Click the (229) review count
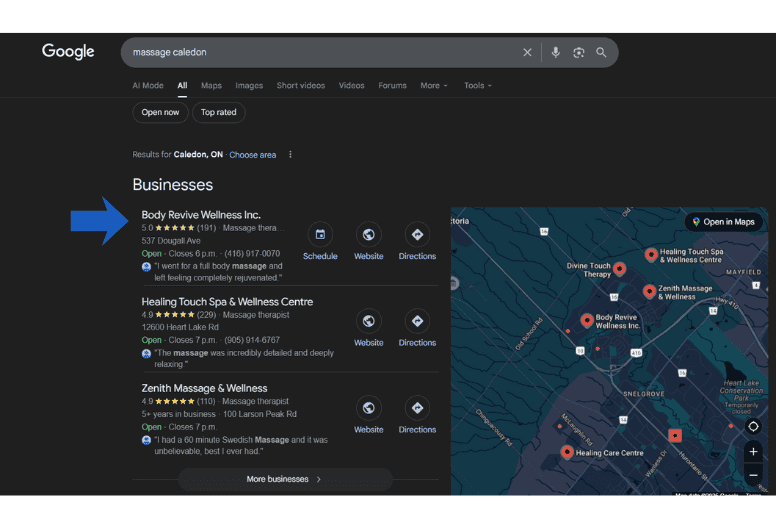 (206, 315)
